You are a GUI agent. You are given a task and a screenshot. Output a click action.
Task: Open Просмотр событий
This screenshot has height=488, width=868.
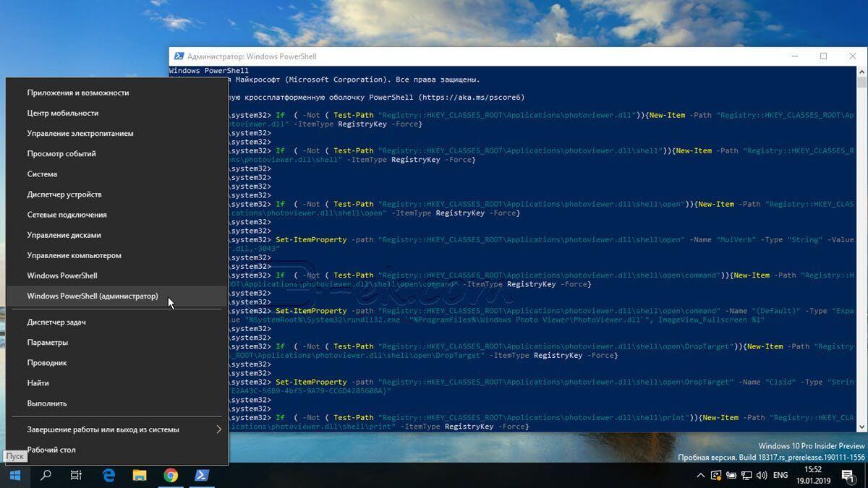click(x=117, y=153)
